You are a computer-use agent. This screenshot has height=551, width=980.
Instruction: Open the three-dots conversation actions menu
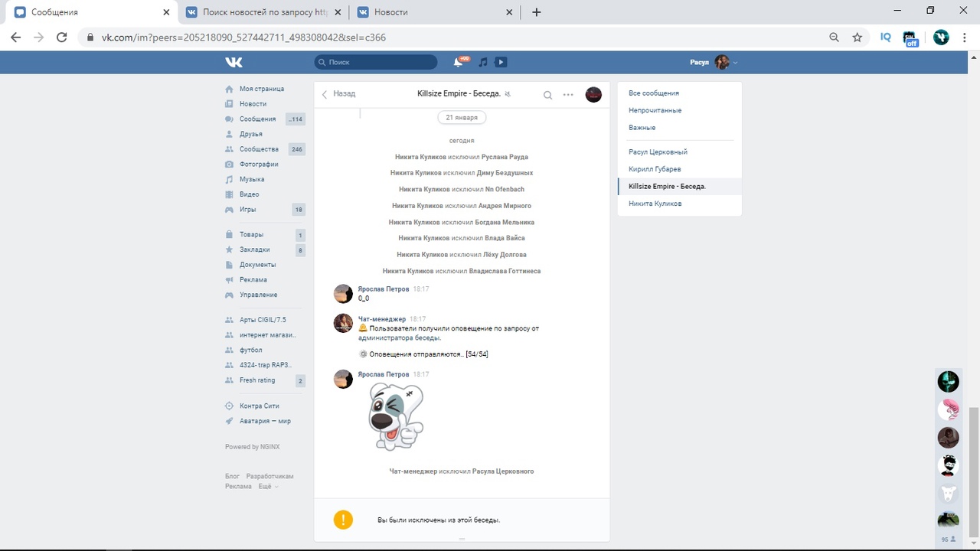[x=568, y=95]
